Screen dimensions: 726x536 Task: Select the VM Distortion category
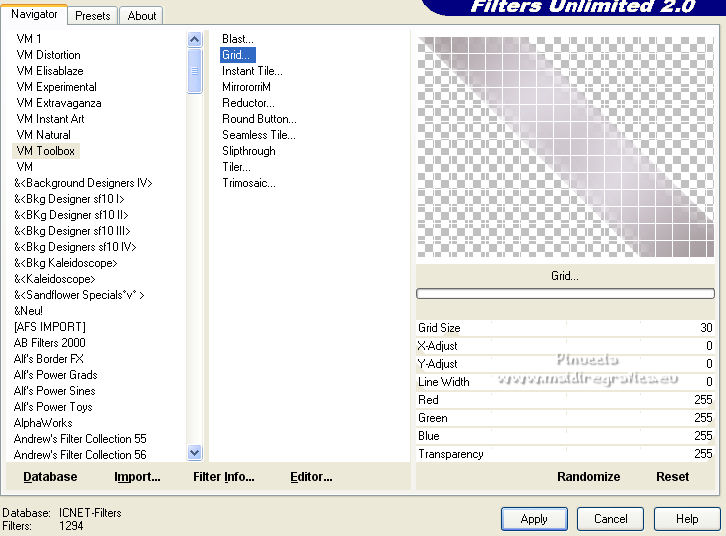pyautogui.click(x=48, y=55)
